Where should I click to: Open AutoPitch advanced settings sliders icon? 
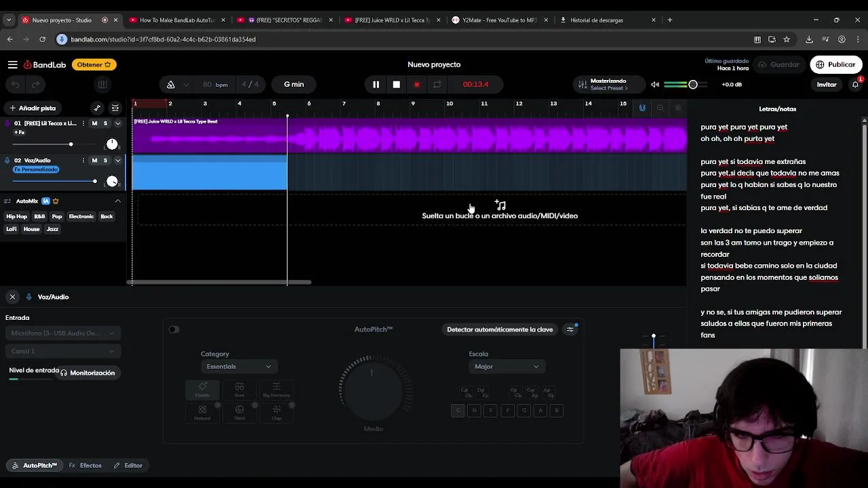[x=570, y=329]
